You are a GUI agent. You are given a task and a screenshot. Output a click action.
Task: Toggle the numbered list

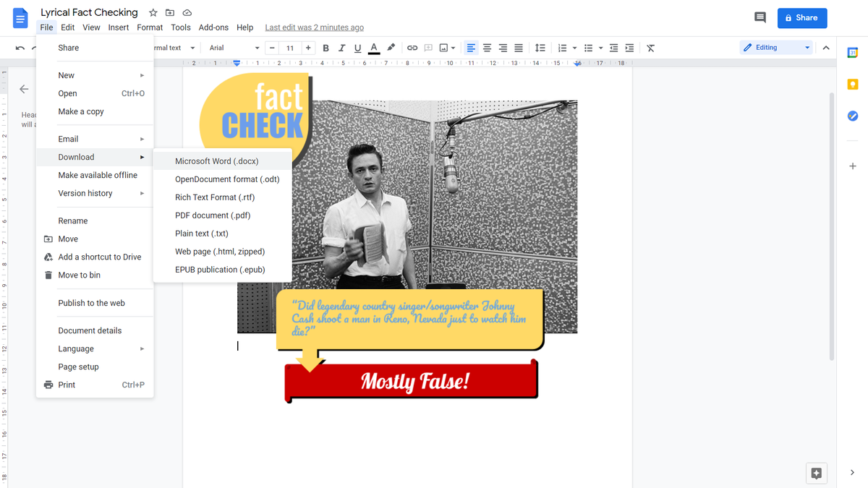pos(562,47)
